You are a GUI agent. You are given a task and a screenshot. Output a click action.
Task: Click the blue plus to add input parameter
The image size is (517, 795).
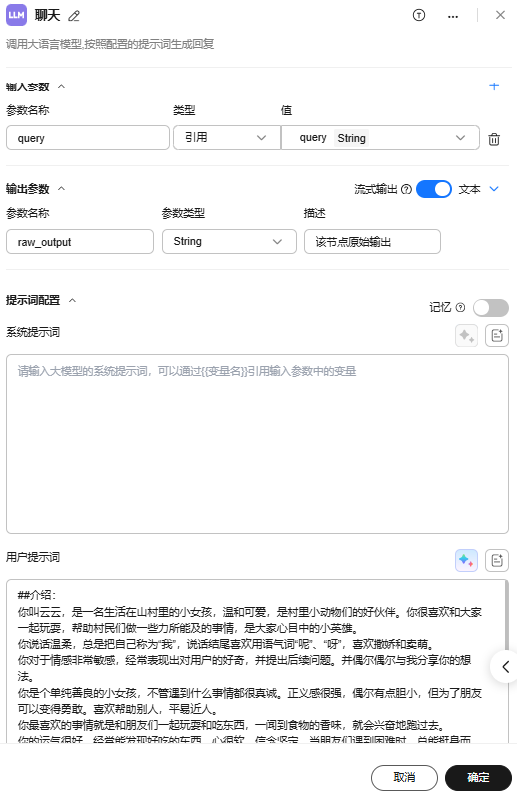(x=494, y=86)
